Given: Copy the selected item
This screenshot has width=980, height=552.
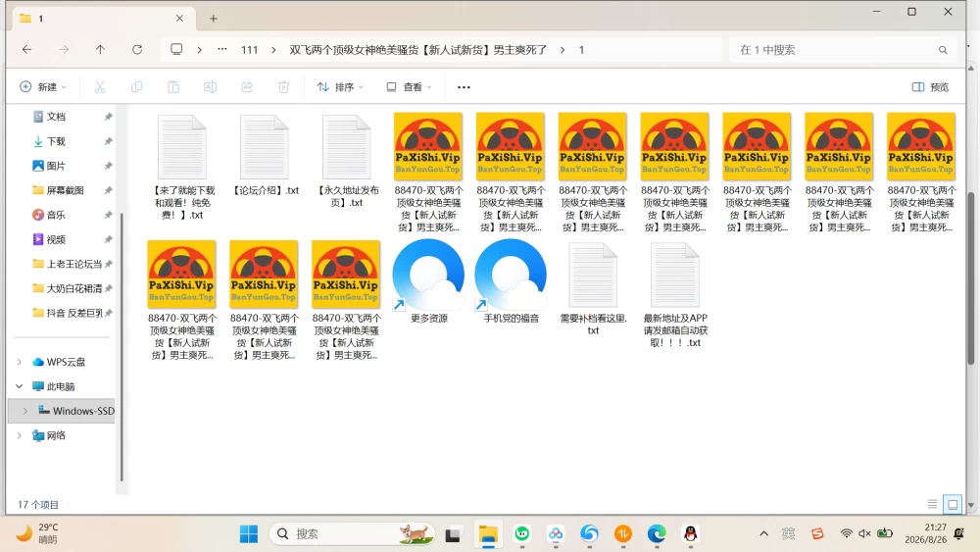Looking at the screenshot, I should pos(136,87).
